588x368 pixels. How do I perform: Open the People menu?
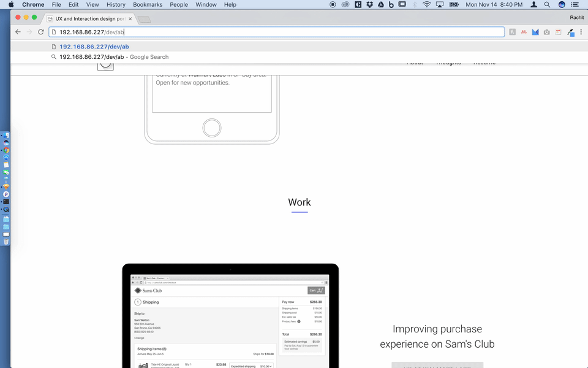coord(179,4)
